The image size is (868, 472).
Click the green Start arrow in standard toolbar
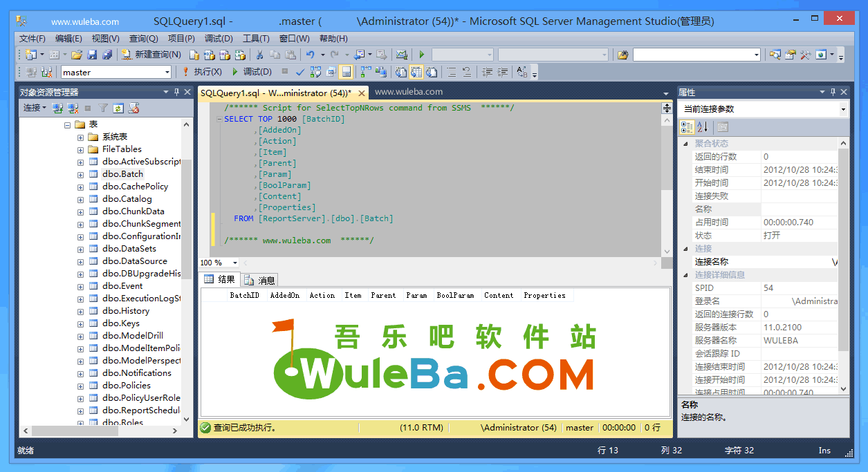pos(421,55)
